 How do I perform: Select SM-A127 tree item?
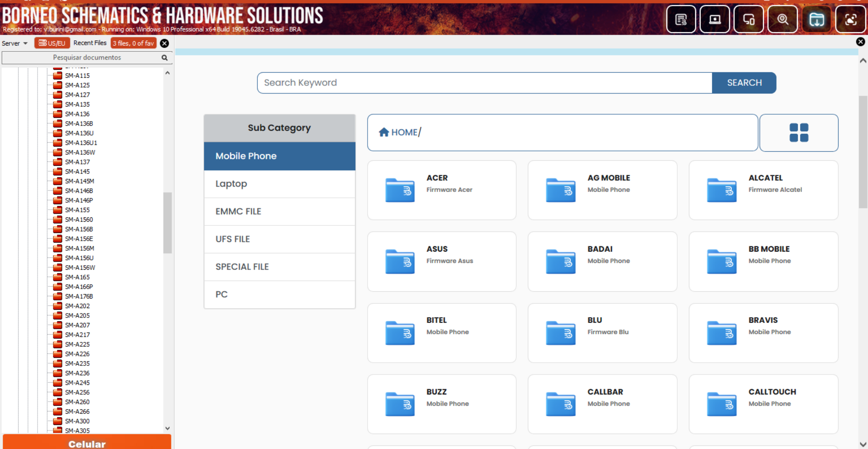[x=77, y=95]
